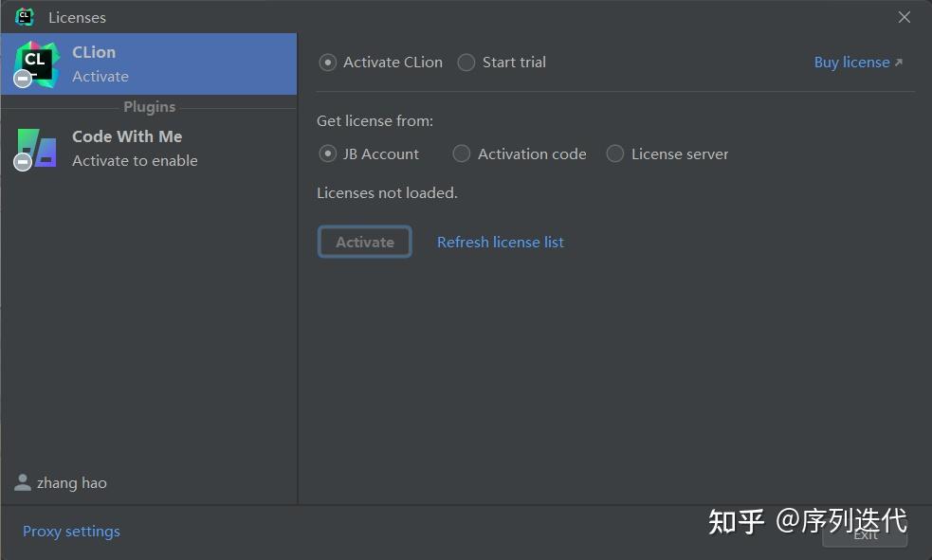Open the Proxy settings dialog

pos(71,531)
